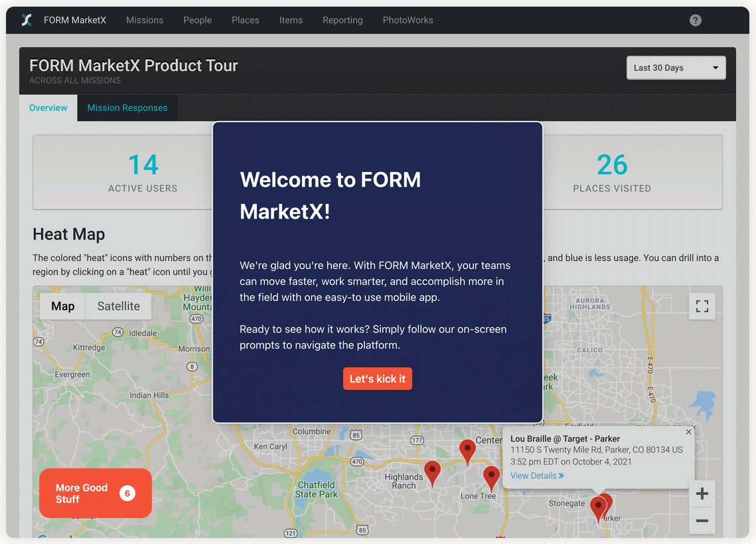Zoom out the map with minus
Screen dimensions: 756x544
[702, 521]
